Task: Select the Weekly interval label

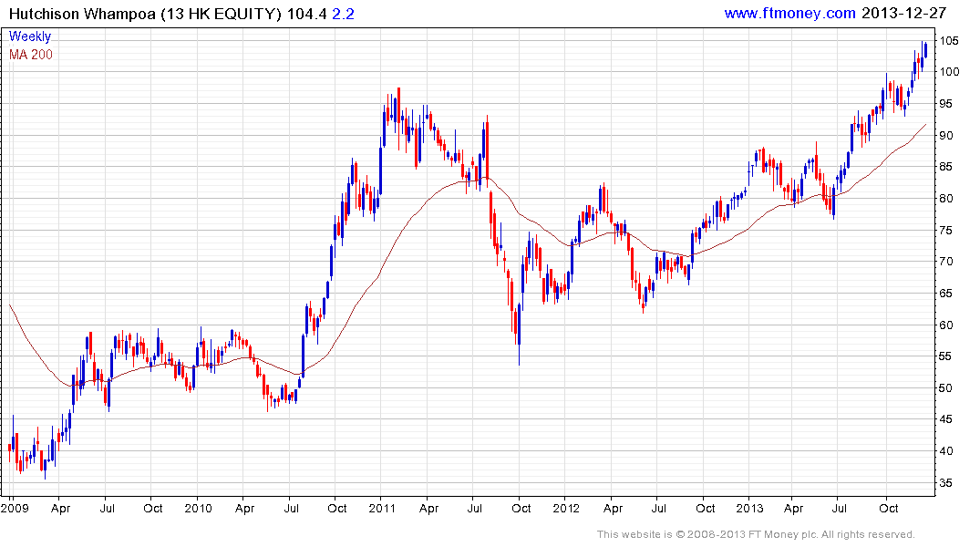Action: point(30,36)
